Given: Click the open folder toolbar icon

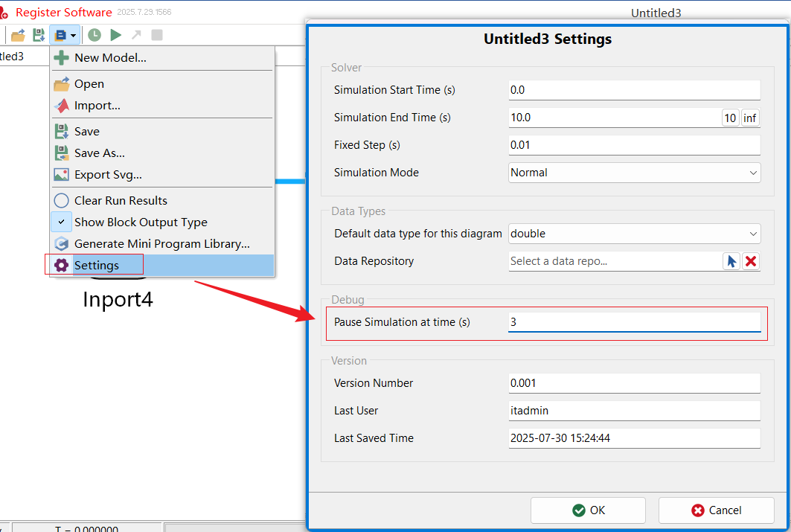Looking at the screenshot, I should (x=18, y=35).
